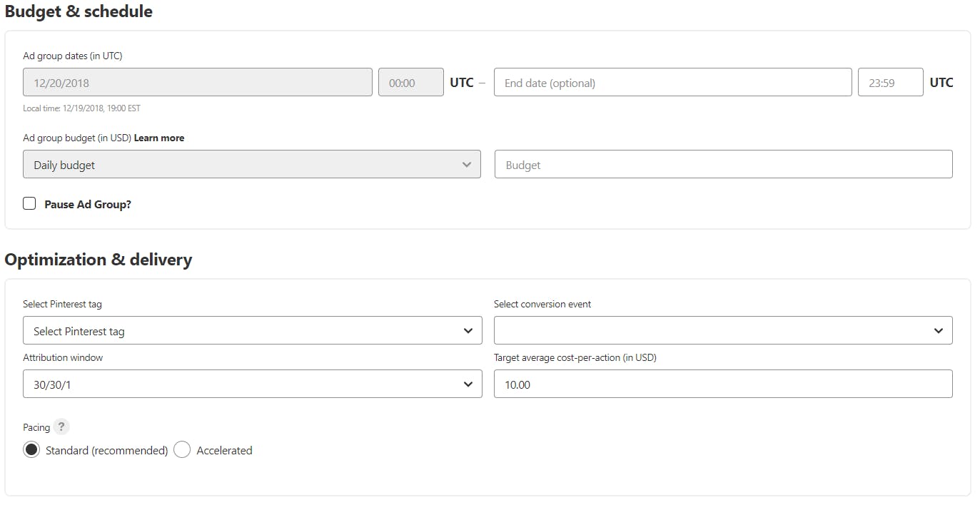Expand the Select Pinterest tag dropdown
This screenshot has width=980, height=505.
(252, 330)
